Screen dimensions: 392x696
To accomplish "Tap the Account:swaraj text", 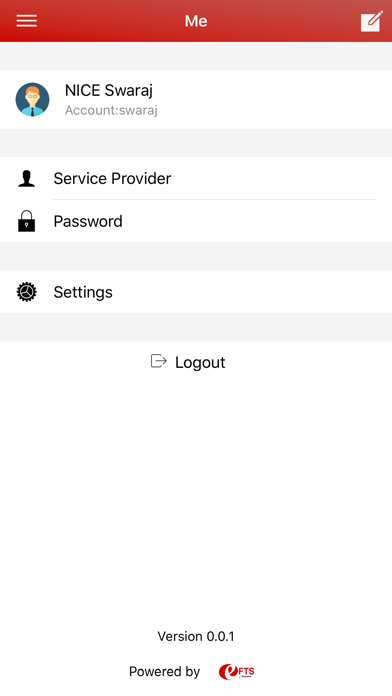I will [x=111, y=110].
